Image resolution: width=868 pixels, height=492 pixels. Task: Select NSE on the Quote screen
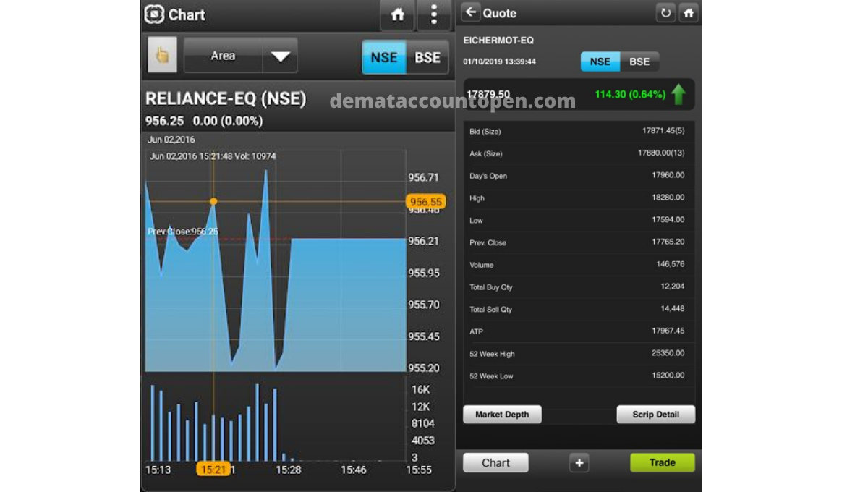[600, 61]
